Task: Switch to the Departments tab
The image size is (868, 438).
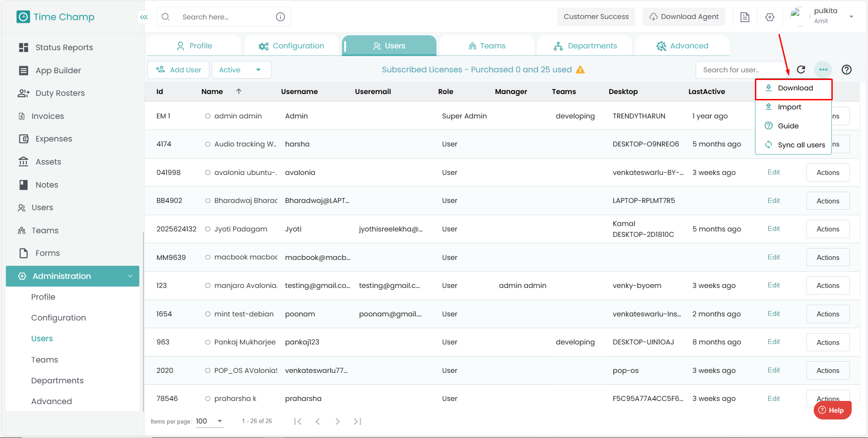Action: click(585, 46)
